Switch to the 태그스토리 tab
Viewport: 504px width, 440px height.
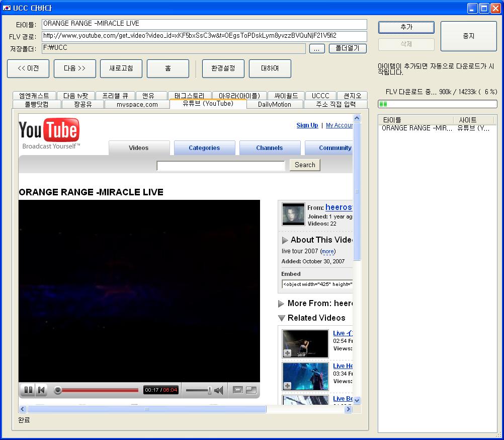[190, 96]
